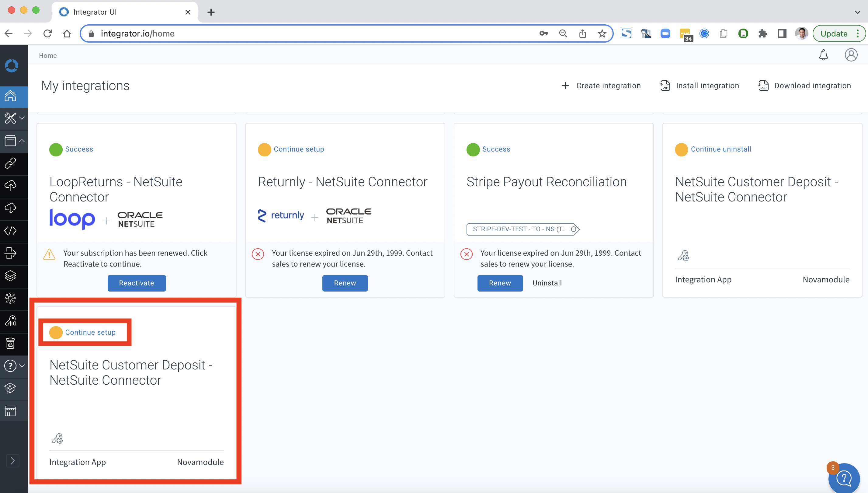Open the account profile icon
Image resolution: width=868 pixels, height=493 pixels.
(x=851, y=55)
